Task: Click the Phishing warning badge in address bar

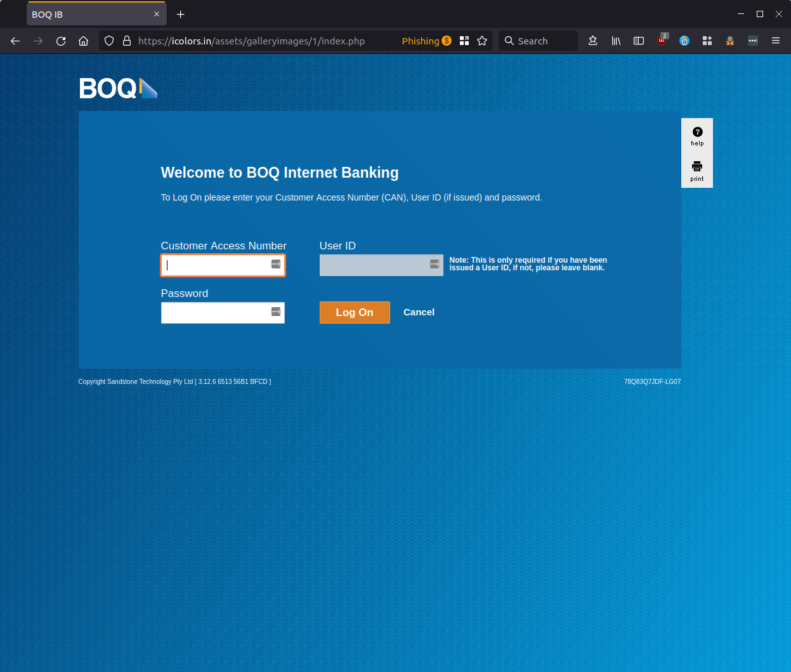Action: pos(426,41)
